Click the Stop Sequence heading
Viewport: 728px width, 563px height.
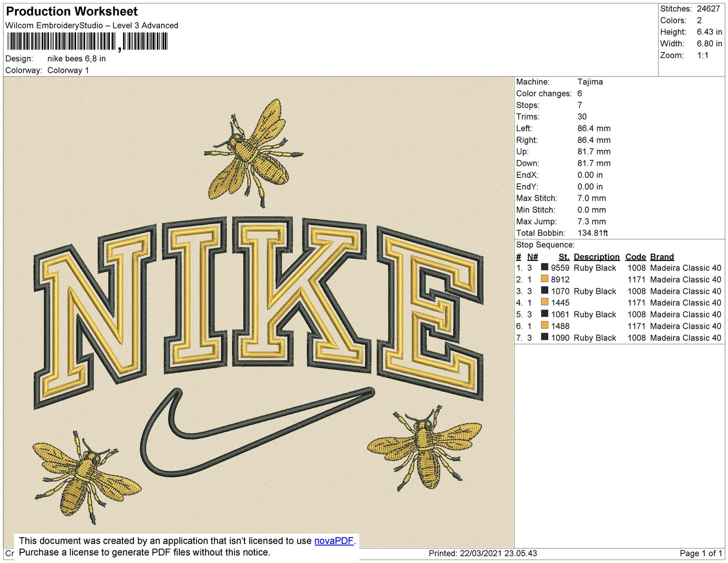click(545, 245)
